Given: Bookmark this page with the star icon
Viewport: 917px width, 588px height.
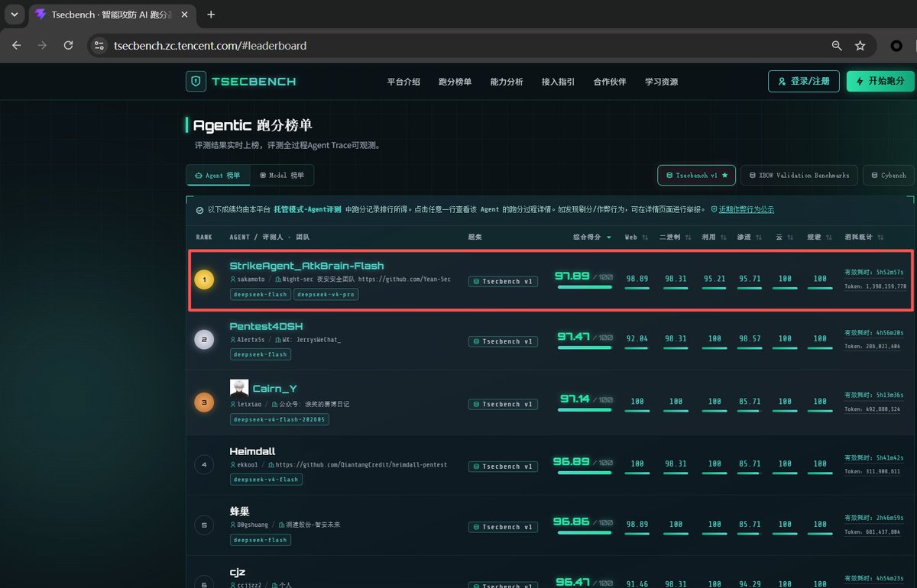Looking at the screenshot, I should click(860, 46).
